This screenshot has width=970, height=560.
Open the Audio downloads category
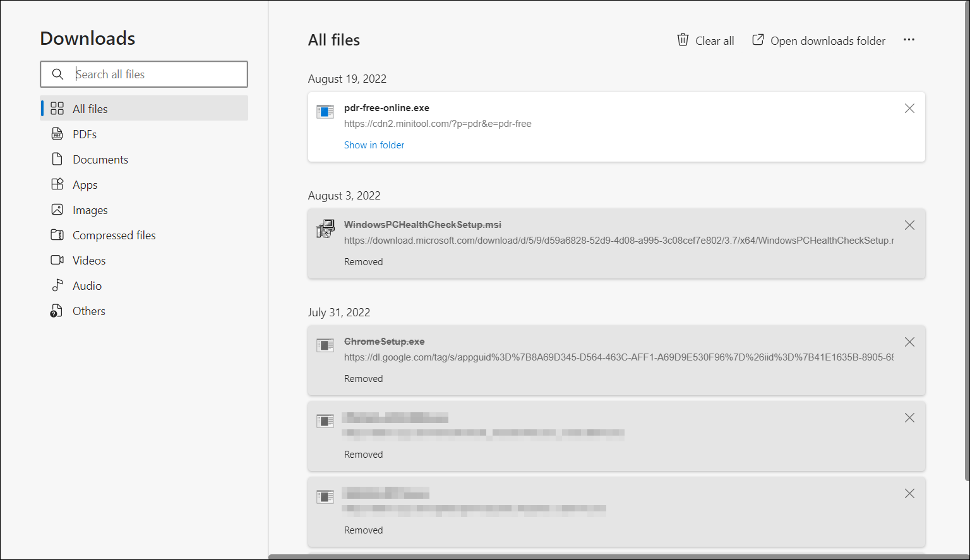coord(87,286)
